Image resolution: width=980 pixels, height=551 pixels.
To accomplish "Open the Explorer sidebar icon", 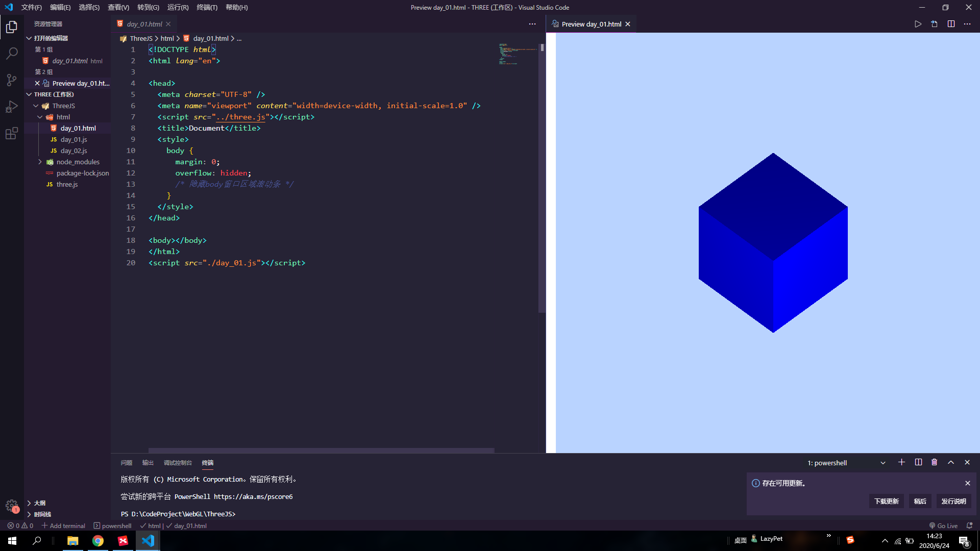I will 11,27.
